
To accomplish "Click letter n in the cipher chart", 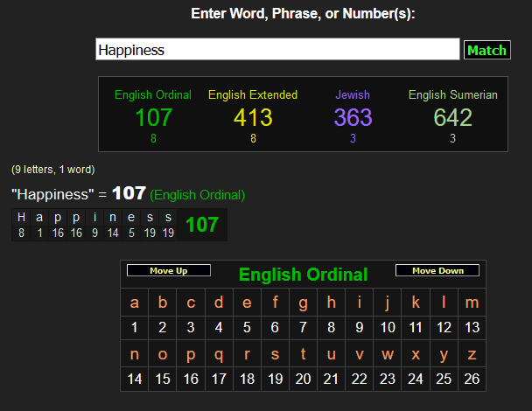I will tap(135, 355).
